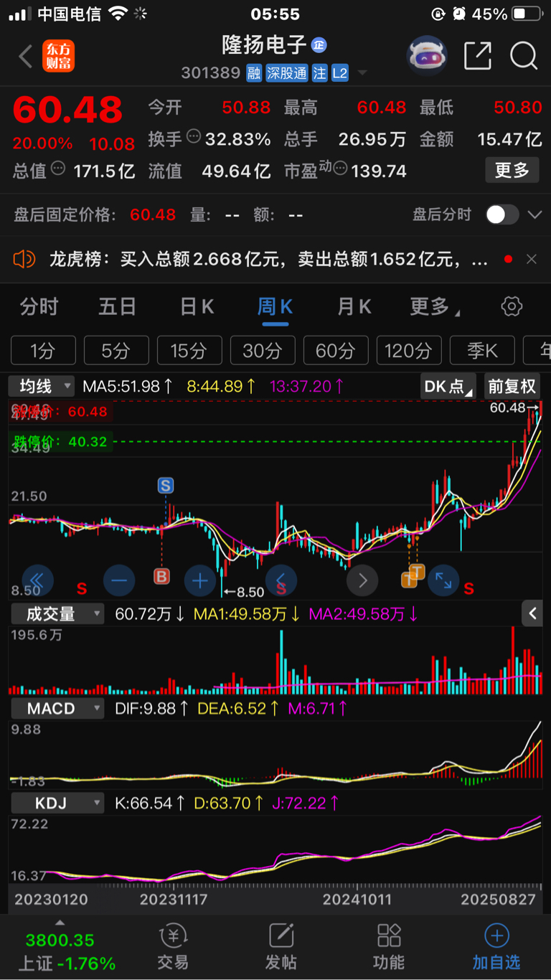Expand stock badges dropdown arrow
This screenshot has height=980, width=551.
(362, 73)
